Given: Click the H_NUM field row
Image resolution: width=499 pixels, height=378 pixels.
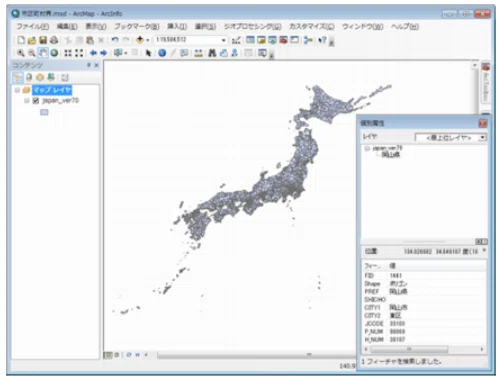Looking at the screenshot, I should click(424, 339).
